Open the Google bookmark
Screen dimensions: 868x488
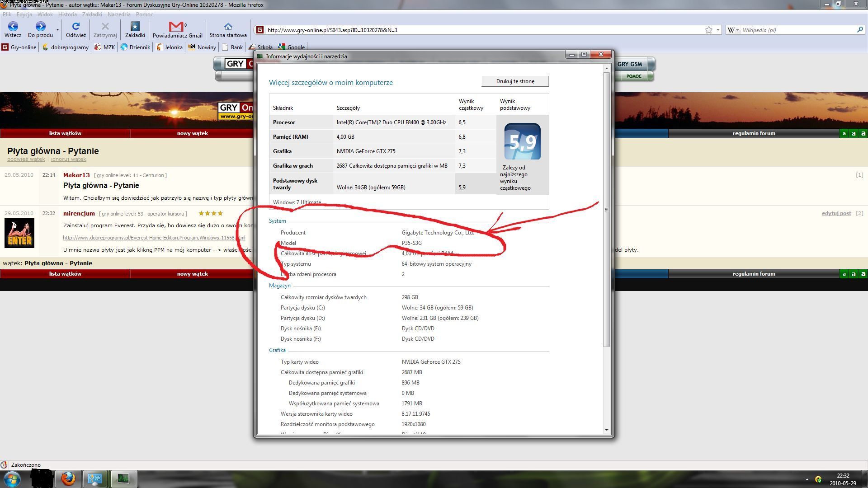pyautogui.click(x=292, y=47)
